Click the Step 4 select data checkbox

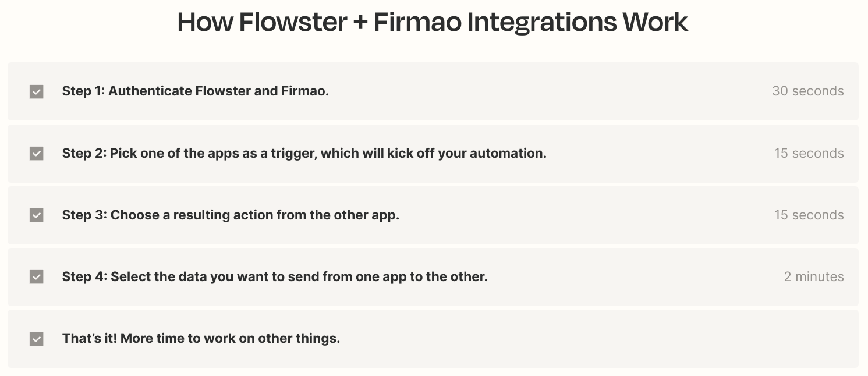point(36,277)
